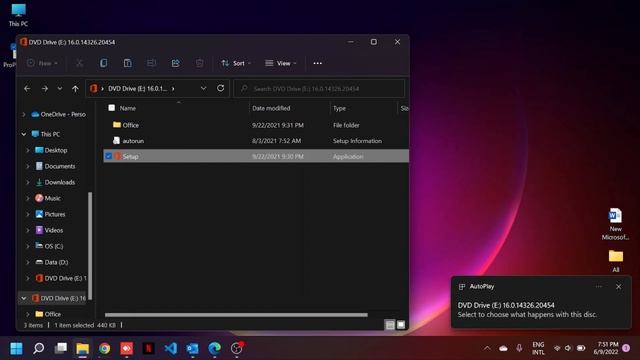The image size is (640, 360).
Task: Expand the OS (C:) drive node
Action: (x=28, y=246)
